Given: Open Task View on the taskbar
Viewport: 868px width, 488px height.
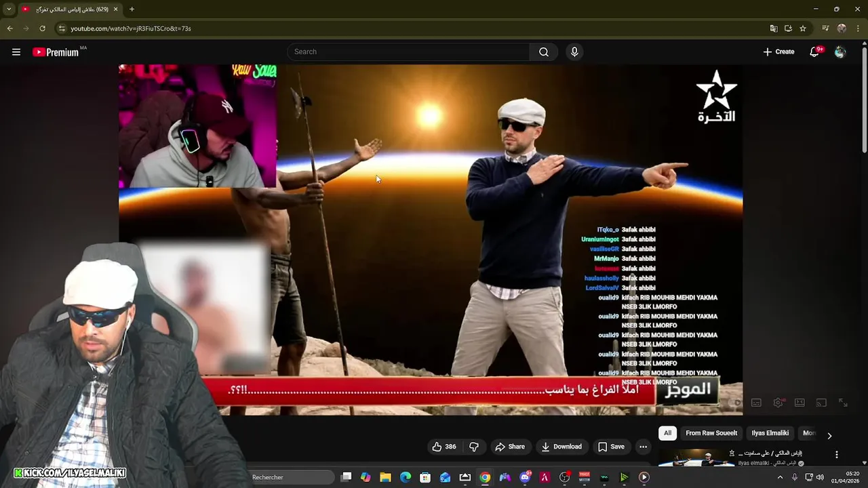Looking at the screenshot, I should 346,477.
